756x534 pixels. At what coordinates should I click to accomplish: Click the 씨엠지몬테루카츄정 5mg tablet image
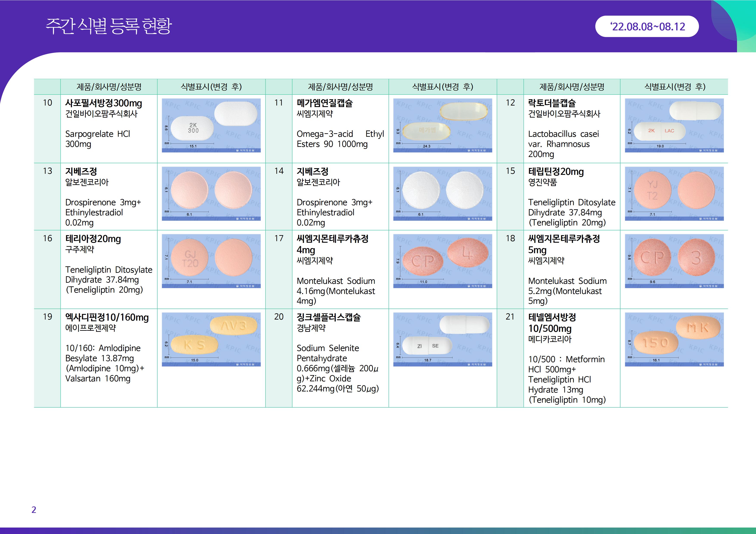click(x=674, y=261)
